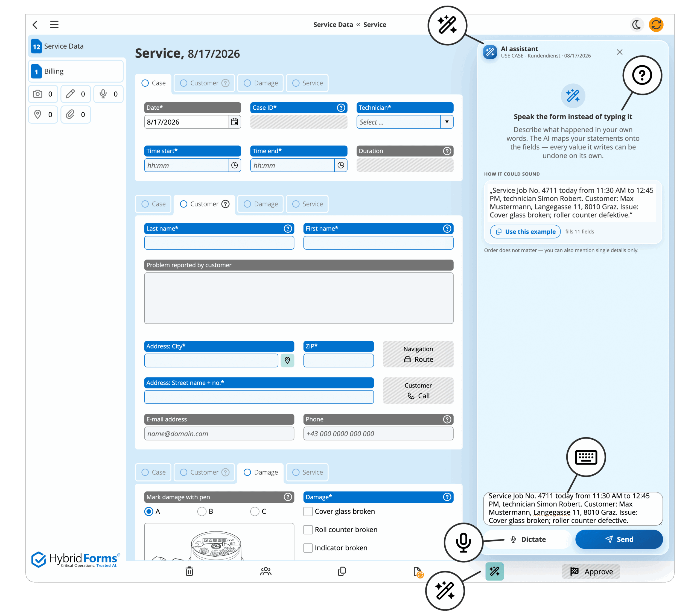Check Cover glass broken

pos(308,512)
